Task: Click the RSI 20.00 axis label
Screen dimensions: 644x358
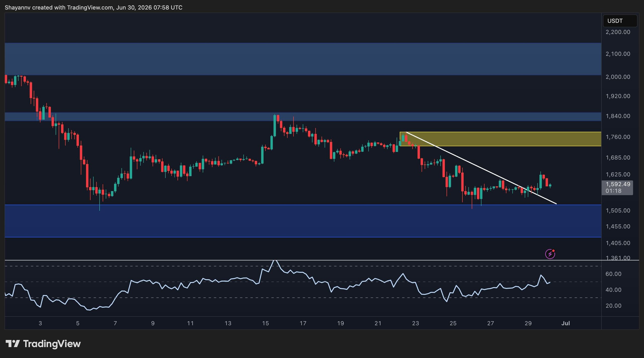Action: [613, 305]
